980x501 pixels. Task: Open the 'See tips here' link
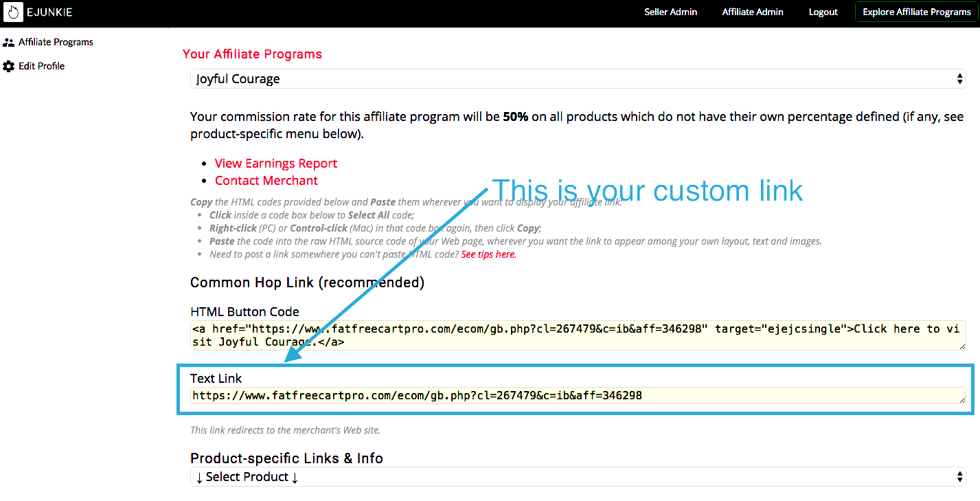click(488, 254)
